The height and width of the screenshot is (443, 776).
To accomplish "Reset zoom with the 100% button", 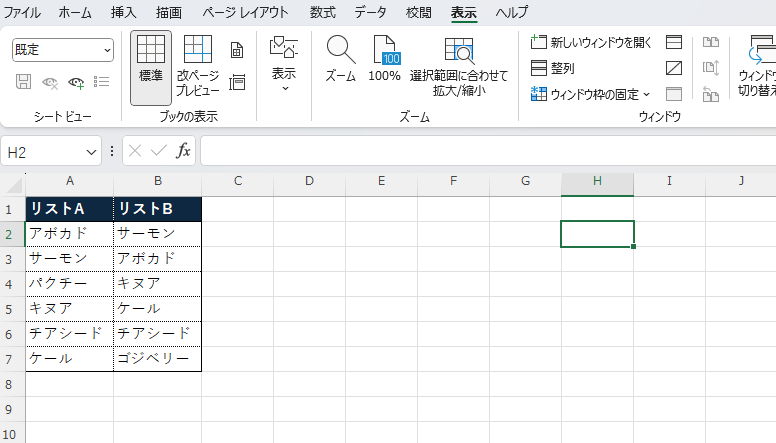I will [x=385, y=60].
